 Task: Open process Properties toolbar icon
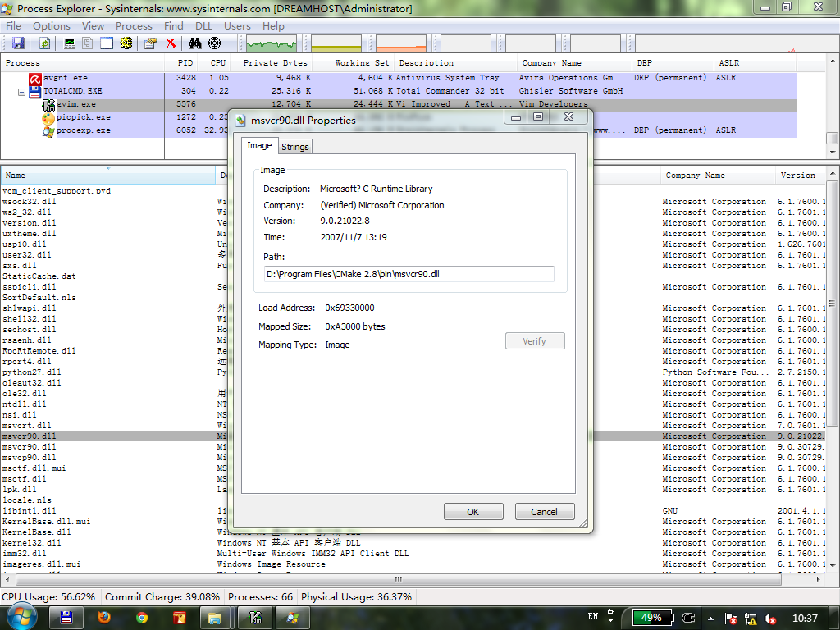tap(151, 43)
